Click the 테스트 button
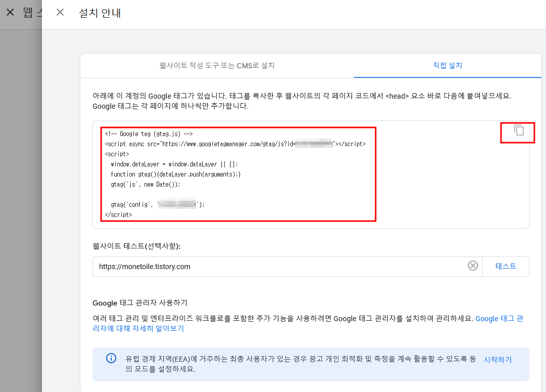This screenshot has height=392, width=546. point(506,266)
